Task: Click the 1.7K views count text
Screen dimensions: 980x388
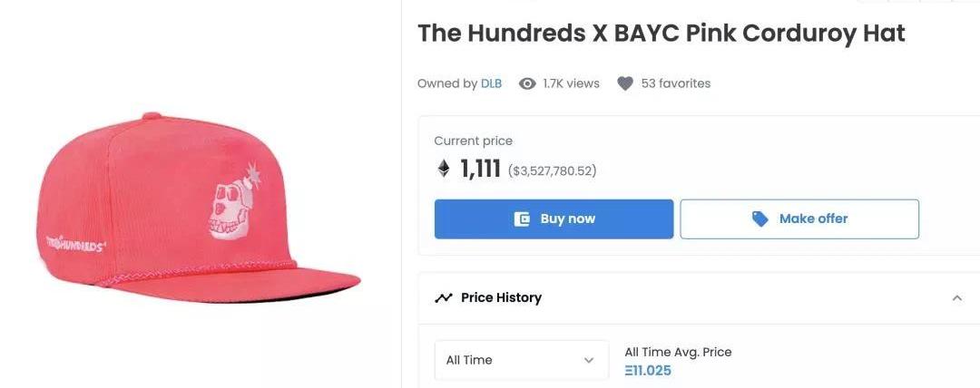Action: click(571, 83)
